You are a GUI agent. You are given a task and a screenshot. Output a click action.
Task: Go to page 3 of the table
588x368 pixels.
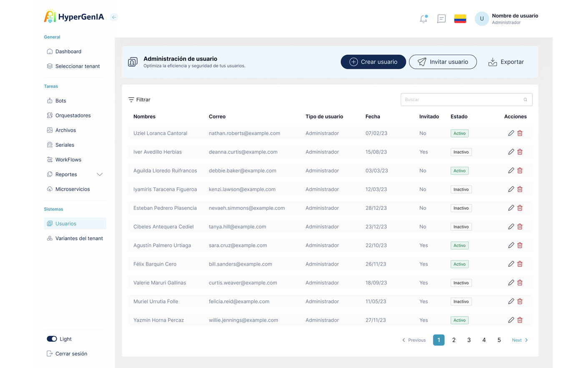click(469, 340)
